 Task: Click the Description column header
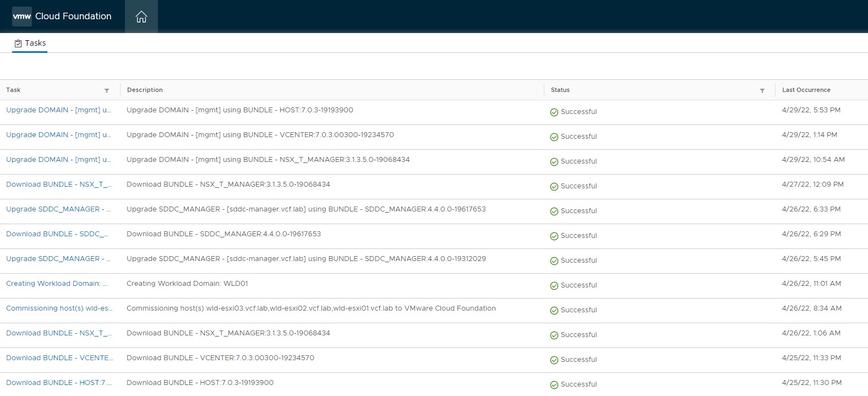(x=145, y=90)
